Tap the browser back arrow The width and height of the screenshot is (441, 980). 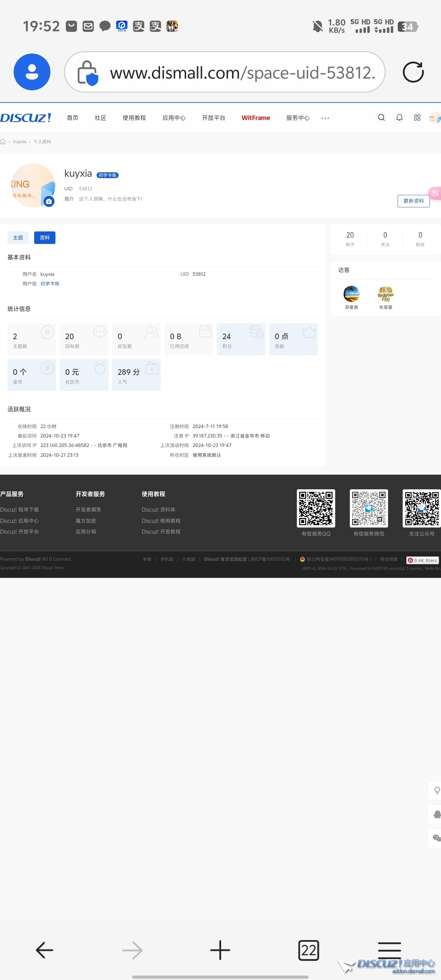[44, 950]
